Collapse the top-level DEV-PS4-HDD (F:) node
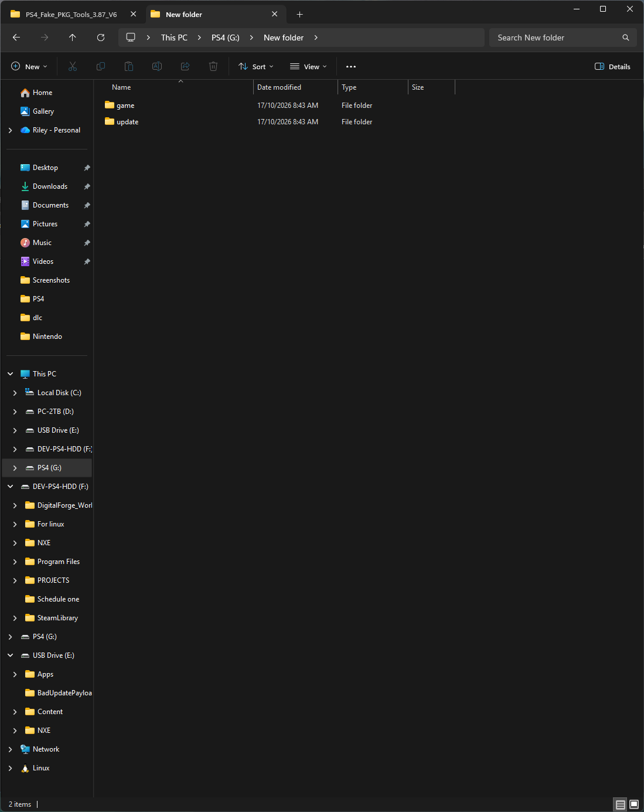644x812 pixels. click(10, 487)
